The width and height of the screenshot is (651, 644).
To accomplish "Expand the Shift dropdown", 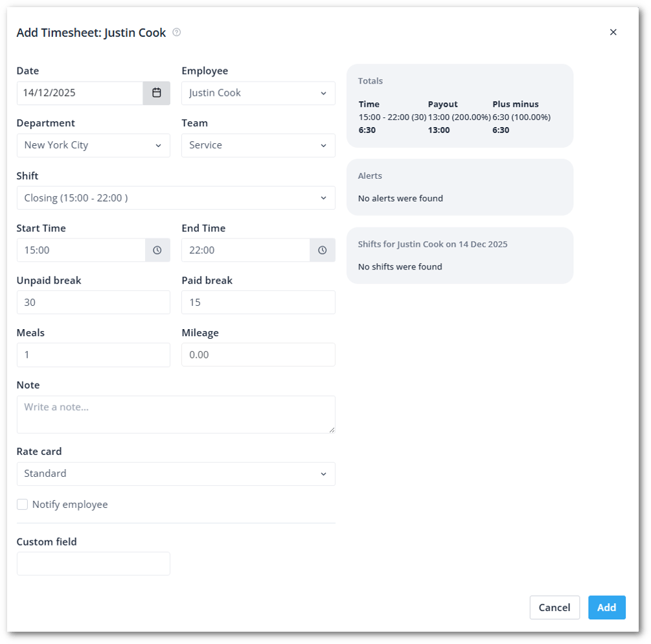I will point(176,198).
